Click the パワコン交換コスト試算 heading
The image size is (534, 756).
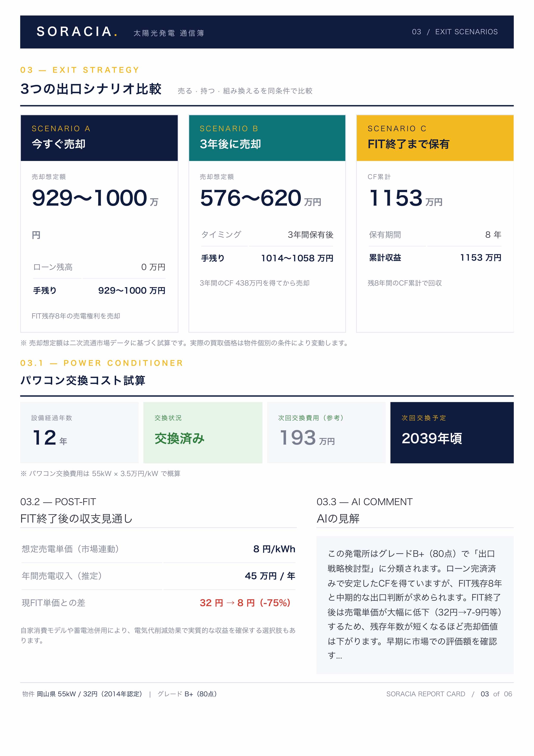click(x=83, y=380)
